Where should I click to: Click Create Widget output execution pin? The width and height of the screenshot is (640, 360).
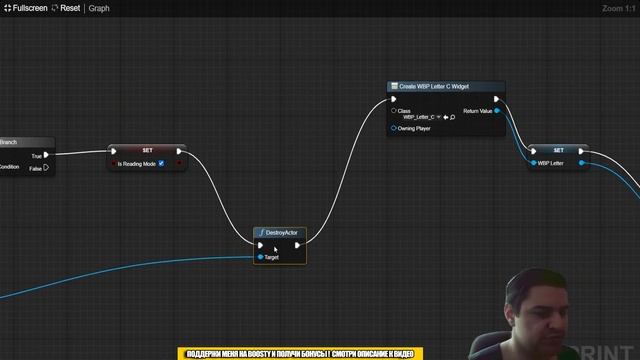tap(496, 99)
